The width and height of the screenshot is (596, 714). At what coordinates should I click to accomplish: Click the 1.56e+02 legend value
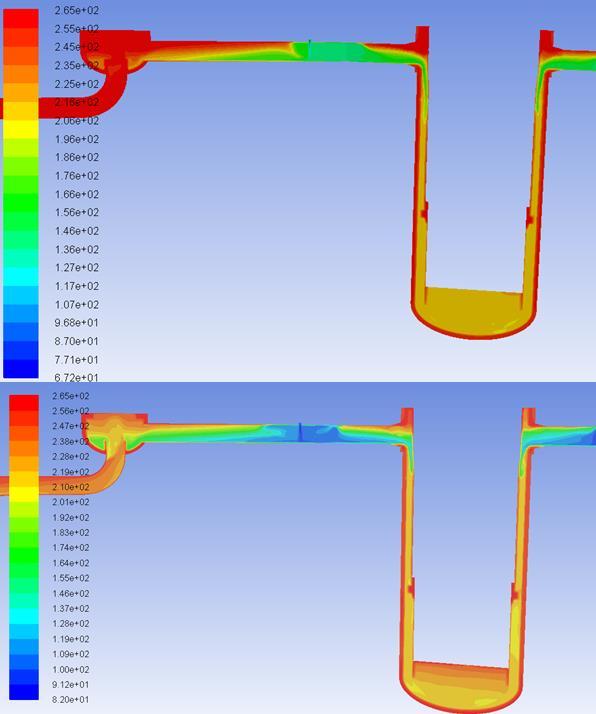coord(76,212)
